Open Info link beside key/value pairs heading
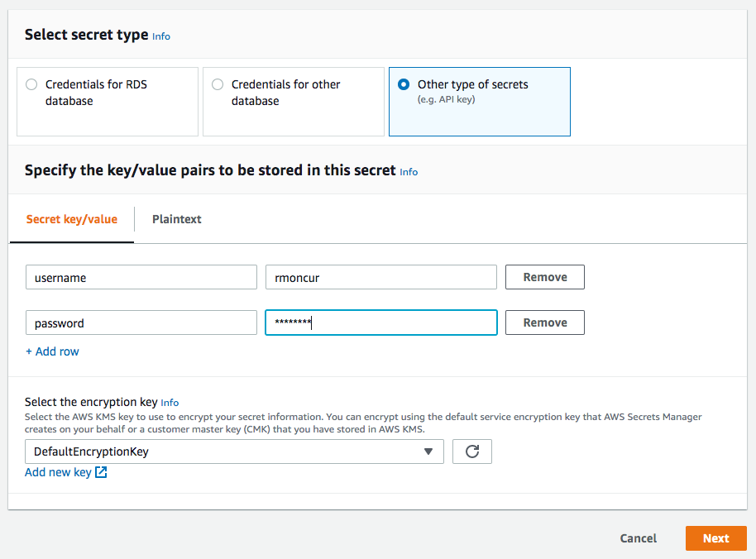756x559 pixels. point(409,172)
